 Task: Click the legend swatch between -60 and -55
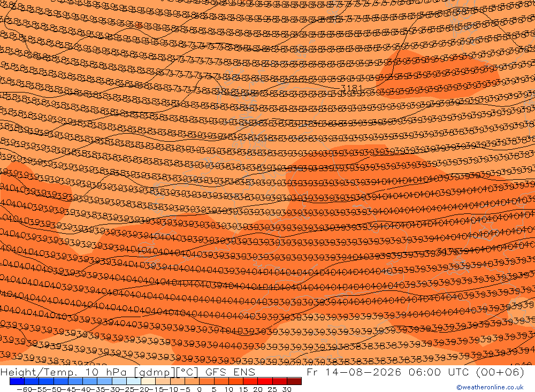pyautogui.click(x=32, y=381)
